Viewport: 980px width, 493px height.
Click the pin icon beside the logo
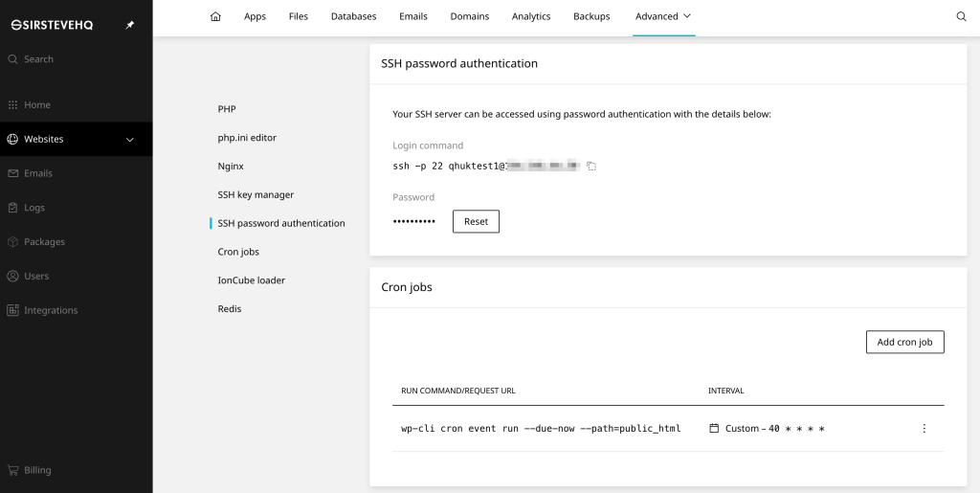tap(130, 25)
